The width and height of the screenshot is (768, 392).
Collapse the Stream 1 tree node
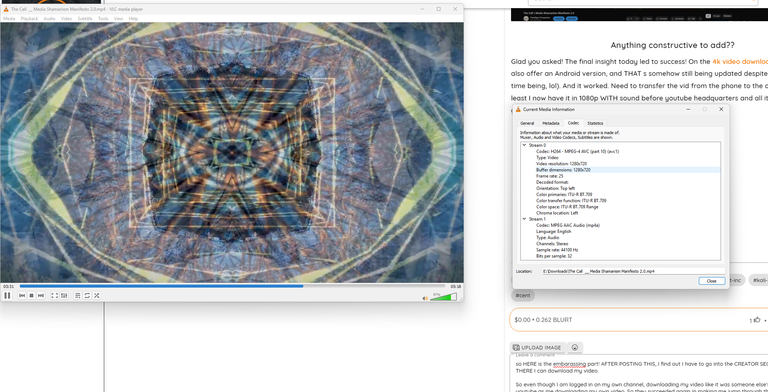coord(524,219)
